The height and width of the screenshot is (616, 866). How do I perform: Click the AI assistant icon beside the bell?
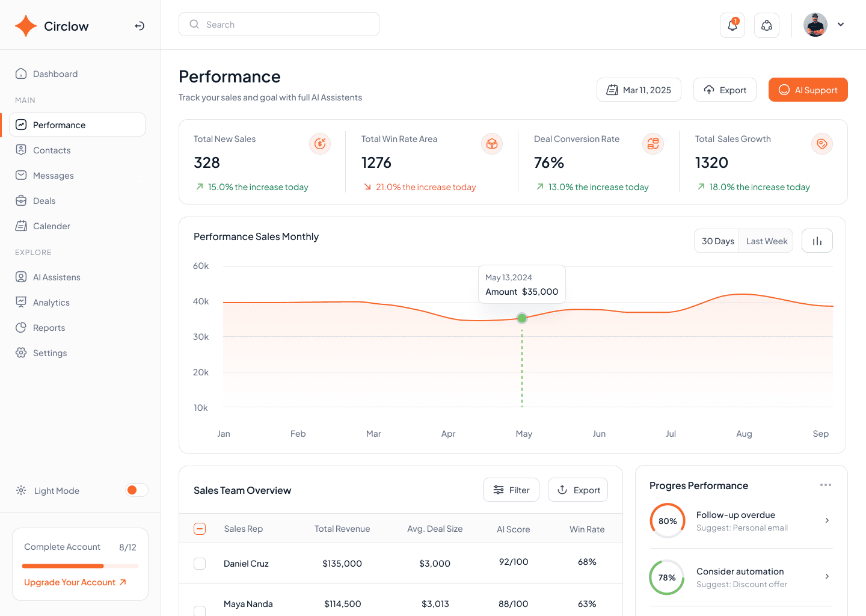tap(767, 25)
